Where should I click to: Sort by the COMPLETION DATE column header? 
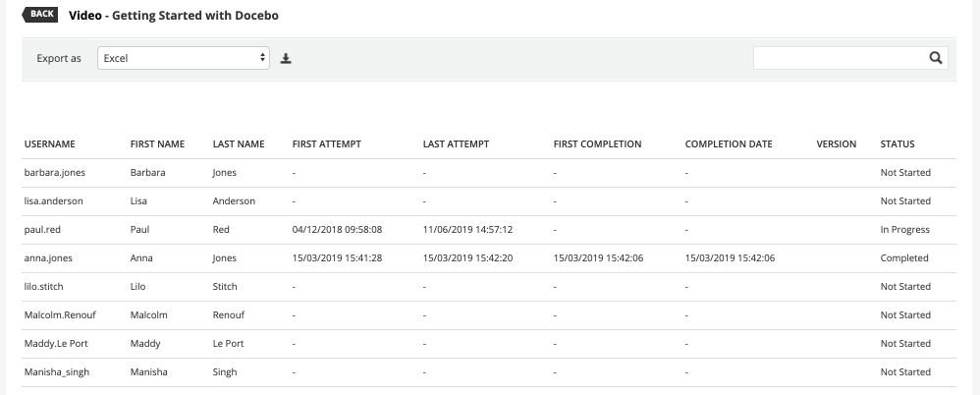coord(729,144)
